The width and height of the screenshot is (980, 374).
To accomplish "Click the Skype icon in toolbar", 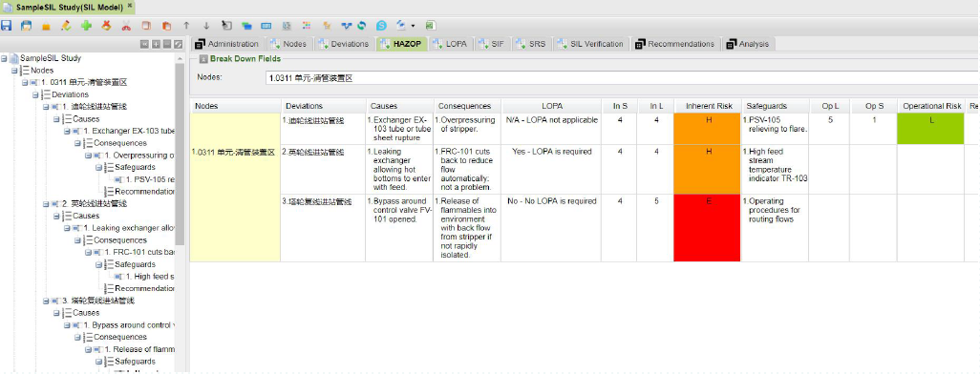I will click(x=381, y=26).
